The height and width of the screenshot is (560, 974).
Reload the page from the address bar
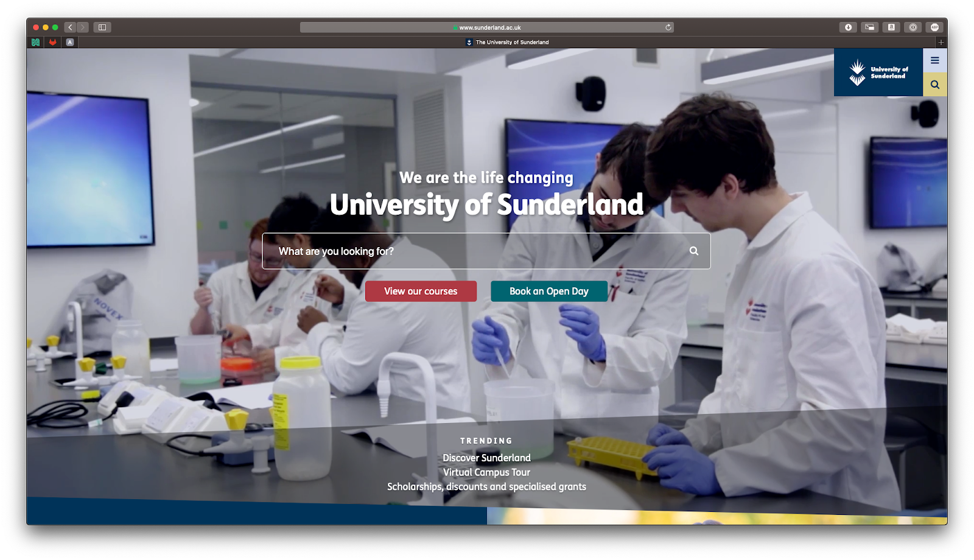[x=668, y=27]
